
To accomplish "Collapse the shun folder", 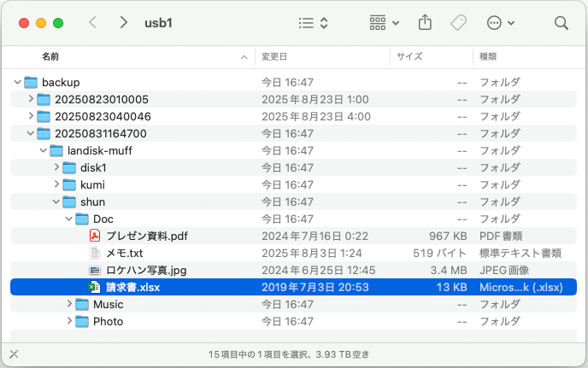I will pos(56,202).
